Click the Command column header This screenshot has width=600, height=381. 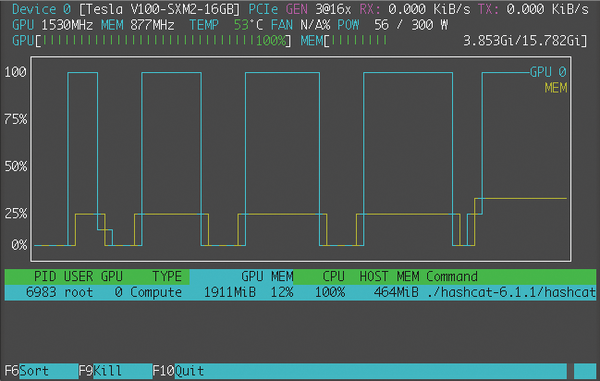[x=452, y=277]
